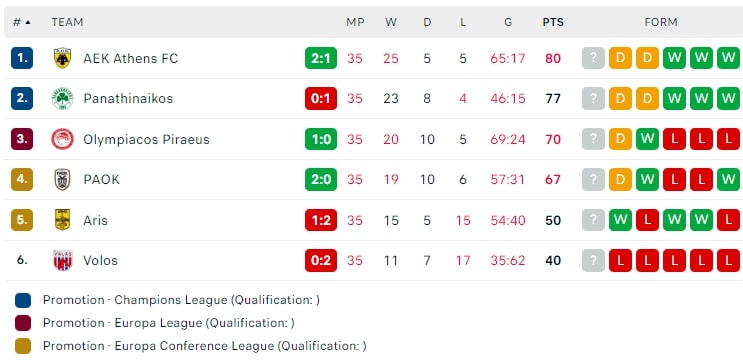Open Aris 1:2 live score badge
The image size is (743, 362).
[321, 220]
